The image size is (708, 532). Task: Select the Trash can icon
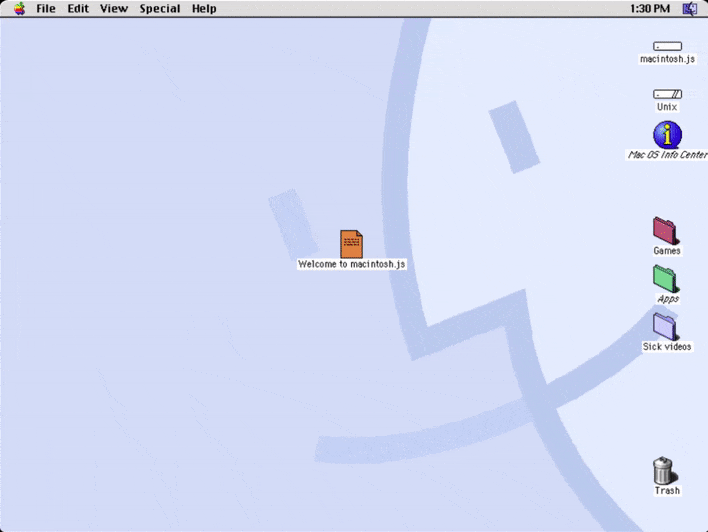pyautogui.click(x=665, y=470)
